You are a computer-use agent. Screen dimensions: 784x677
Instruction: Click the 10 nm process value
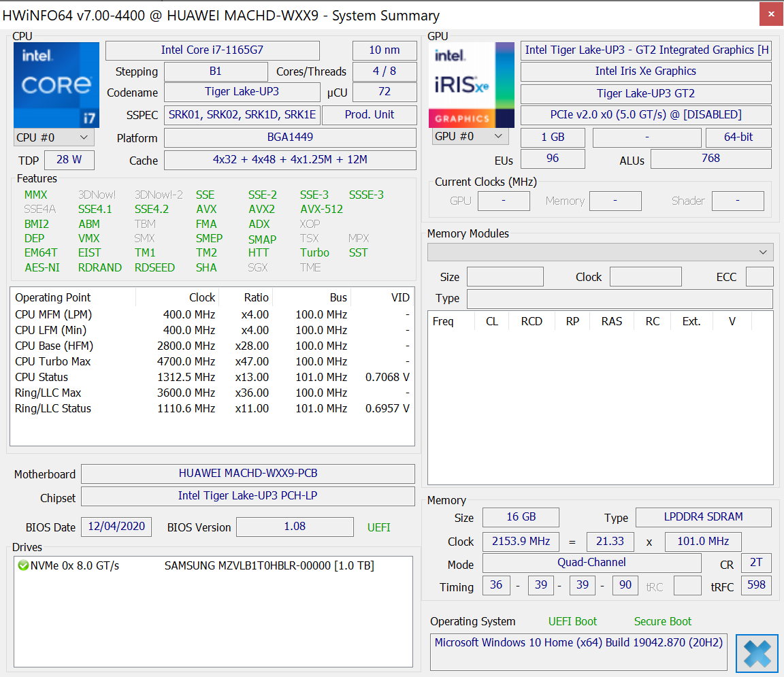(x=385, y=50)
